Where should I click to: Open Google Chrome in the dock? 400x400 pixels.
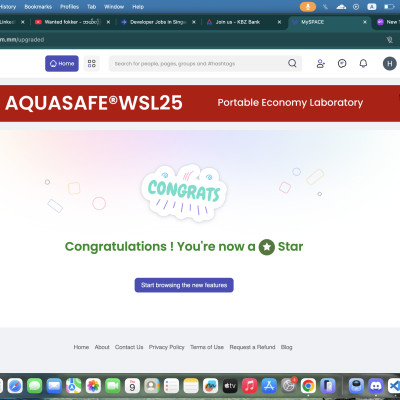[x=308, y=386]
